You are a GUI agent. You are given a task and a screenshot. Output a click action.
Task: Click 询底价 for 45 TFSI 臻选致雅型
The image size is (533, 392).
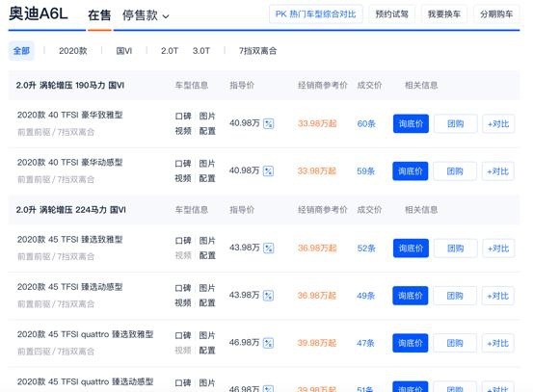(x=411, y=248)
